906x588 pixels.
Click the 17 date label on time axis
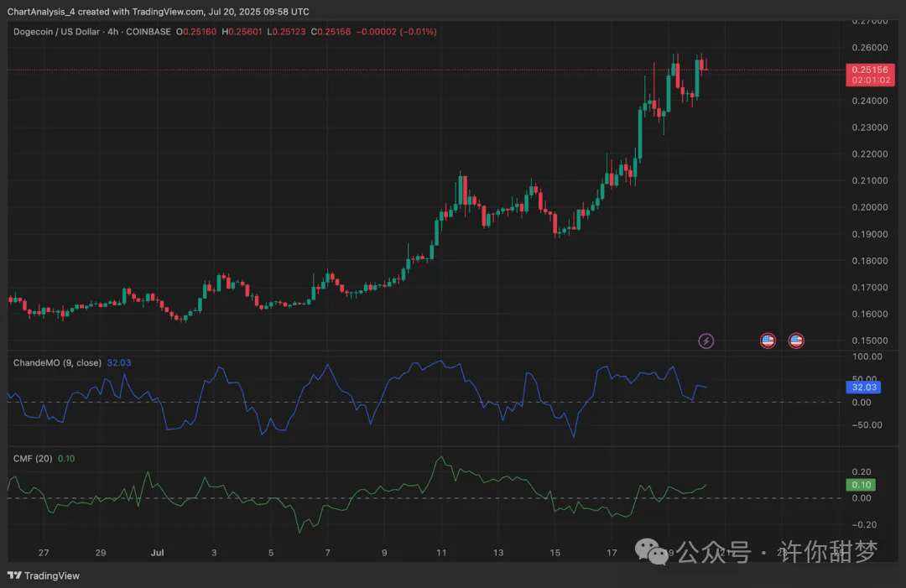612,553
